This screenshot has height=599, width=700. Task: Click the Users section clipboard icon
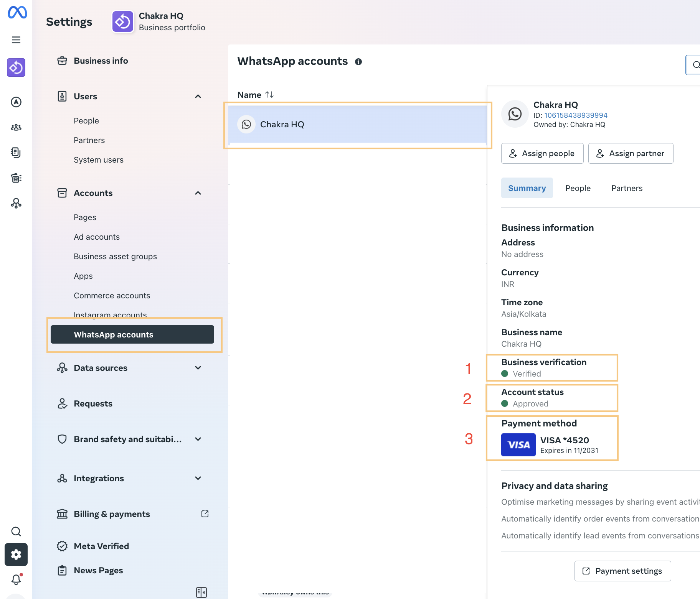point(62,96)
